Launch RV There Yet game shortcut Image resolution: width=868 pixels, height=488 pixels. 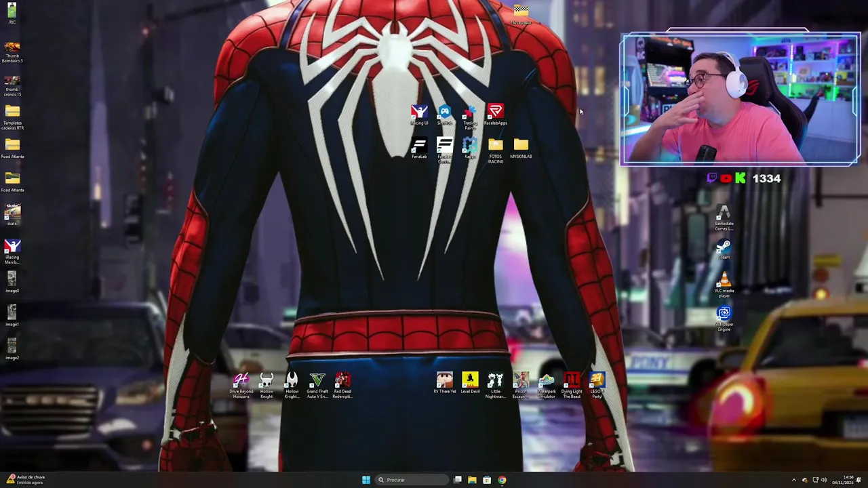point(445,383)
